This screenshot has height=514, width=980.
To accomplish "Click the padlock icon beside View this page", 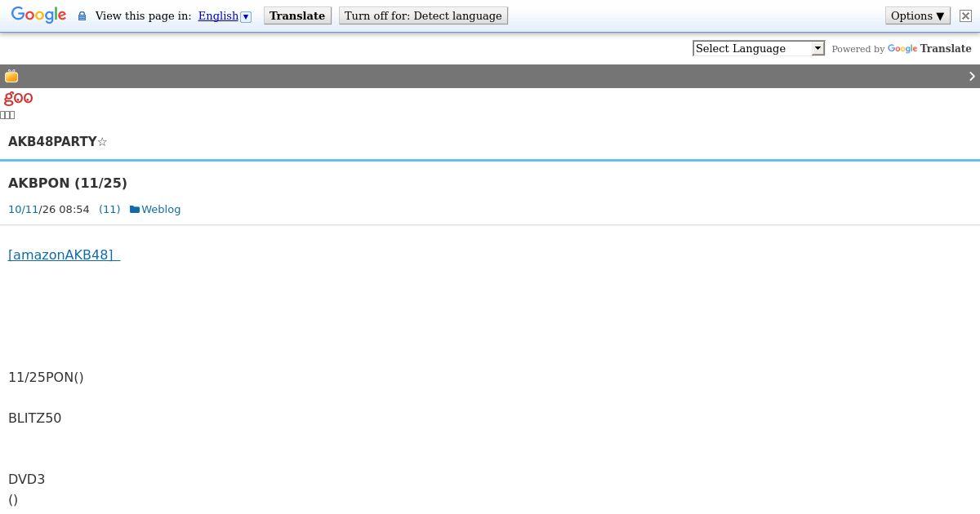I will point(82,16).
